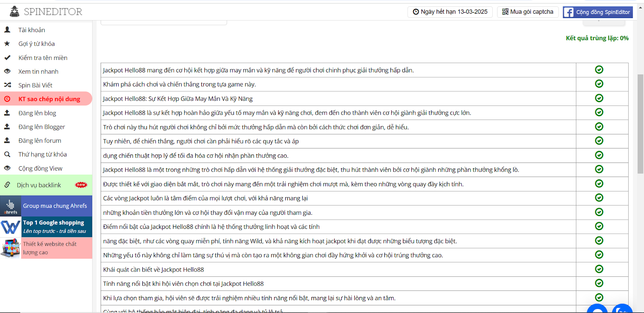Click the link icon for Dịch vụ backlink

(7, 185)
